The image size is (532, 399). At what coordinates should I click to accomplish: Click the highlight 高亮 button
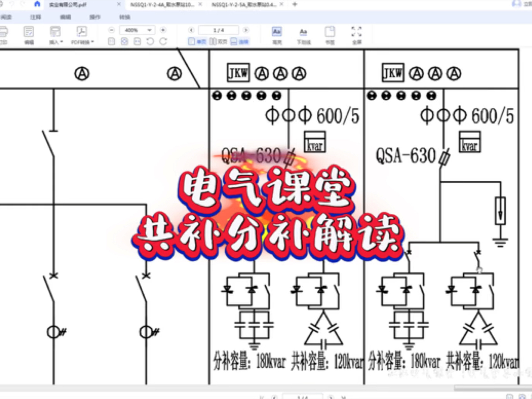[277, 35]
